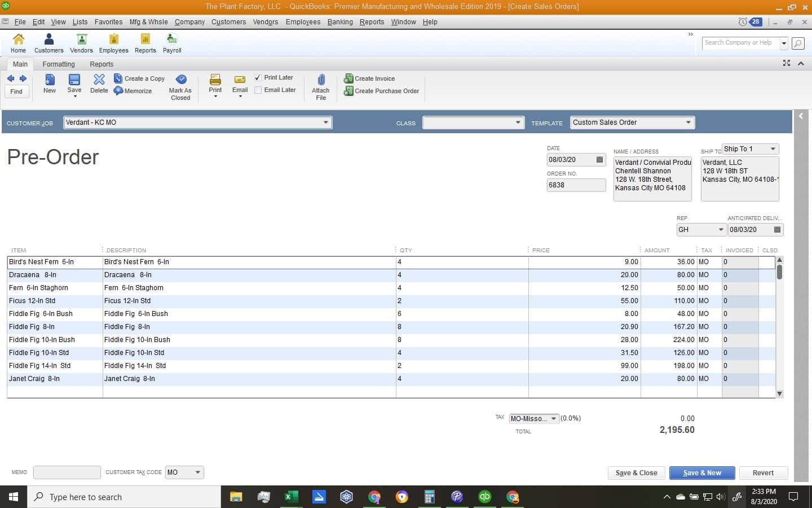Open the Company menu
Viewport: 812px width, 508px height.
(x=189, y=22)
